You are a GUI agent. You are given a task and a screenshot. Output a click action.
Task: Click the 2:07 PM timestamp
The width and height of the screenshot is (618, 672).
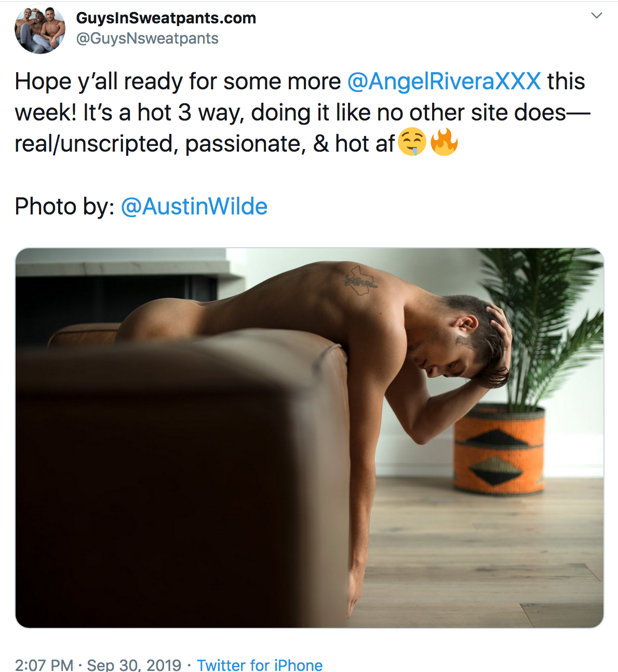click(x=44, y=665)
